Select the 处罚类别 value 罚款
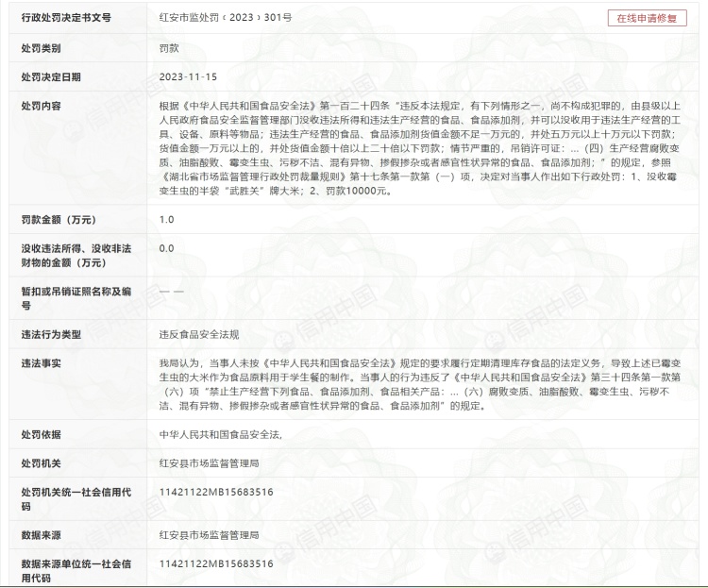The height and width of the screenshot is (588, 708). point(170,47)
